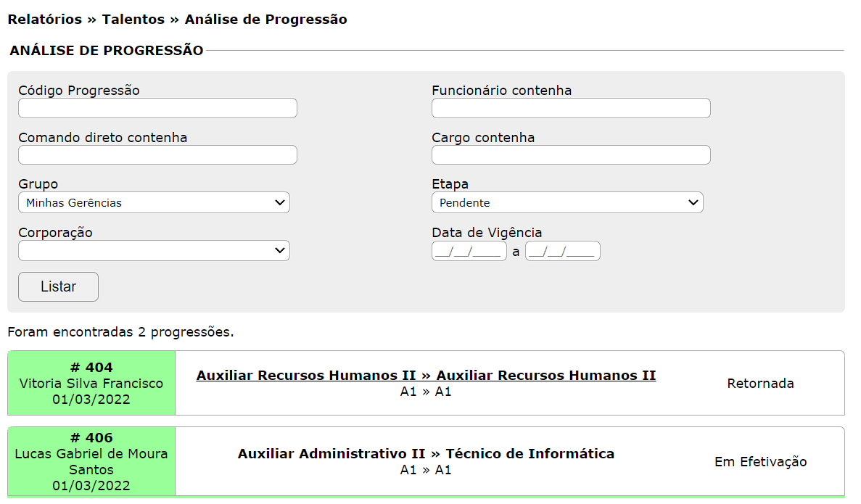
Task: Click the Em Efetivação status of progression 406
Action: coord(760,462)
